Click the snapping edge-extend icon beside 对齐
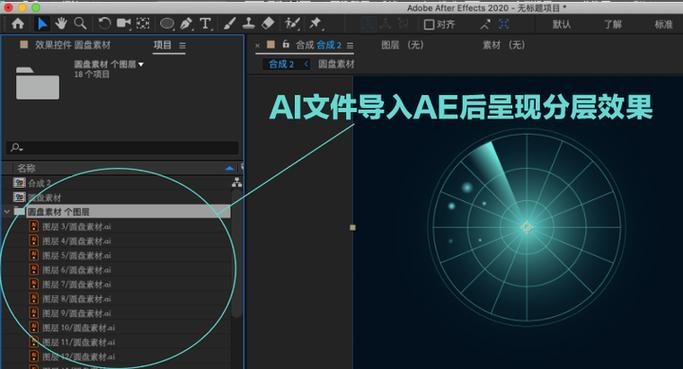683x369 pixels. tap(485, 24)
